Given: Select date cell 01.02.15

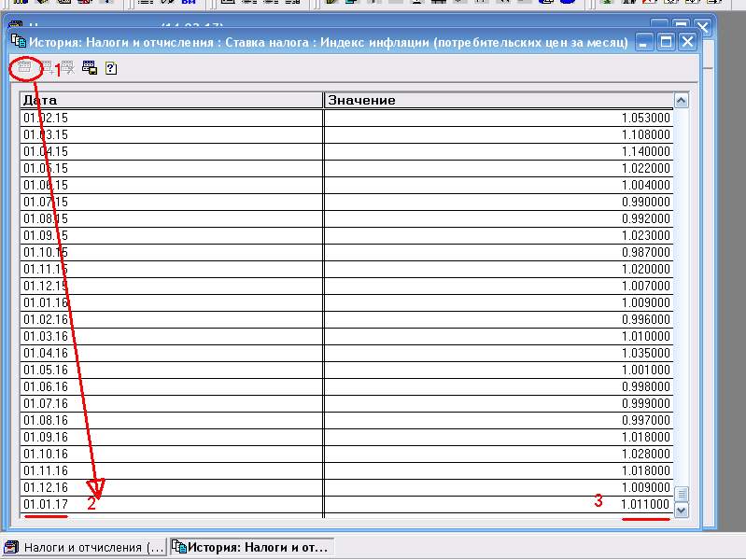Looking at the screenshot, I should [171, 118].
